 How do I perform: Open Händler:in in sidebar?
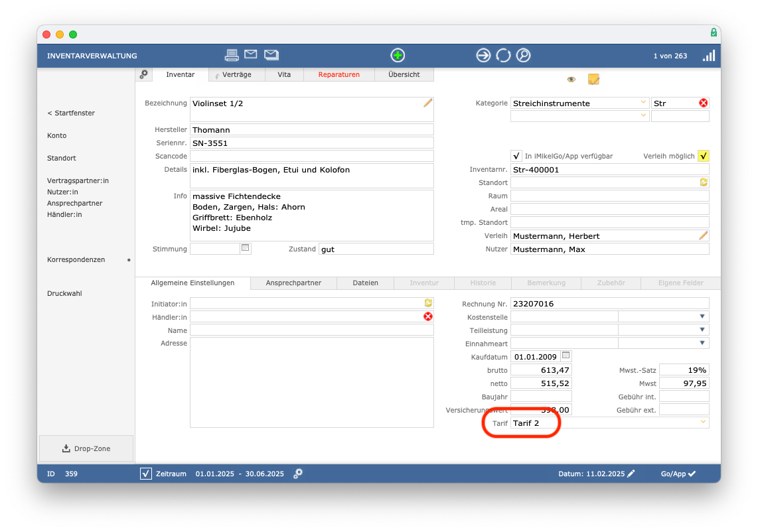64,214
